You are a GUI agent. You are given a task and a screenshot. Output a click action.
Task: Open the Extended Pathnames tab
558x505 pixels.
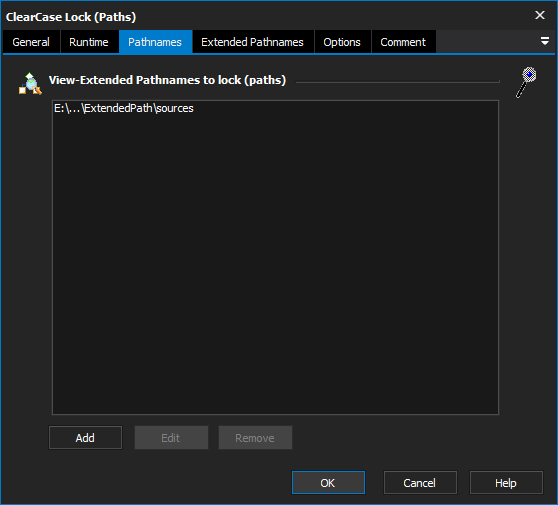click(x=253, y=42)
